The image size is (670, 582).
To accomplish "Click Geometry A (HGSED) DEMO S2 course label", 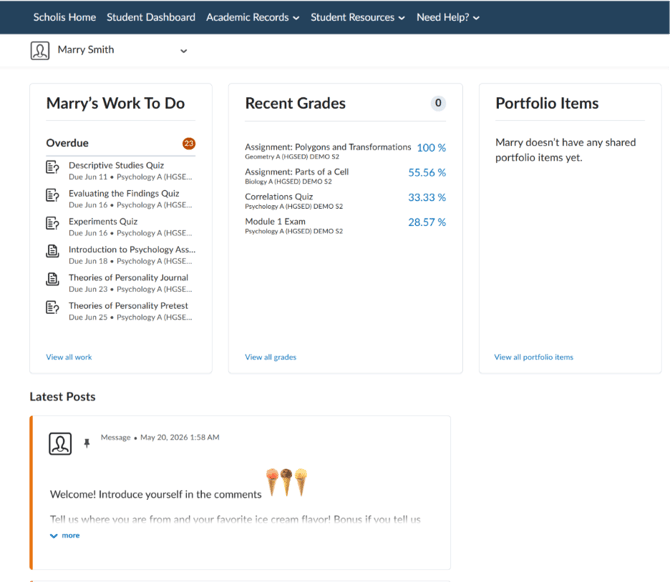I will pyautogui.click(x=292, y=157).
